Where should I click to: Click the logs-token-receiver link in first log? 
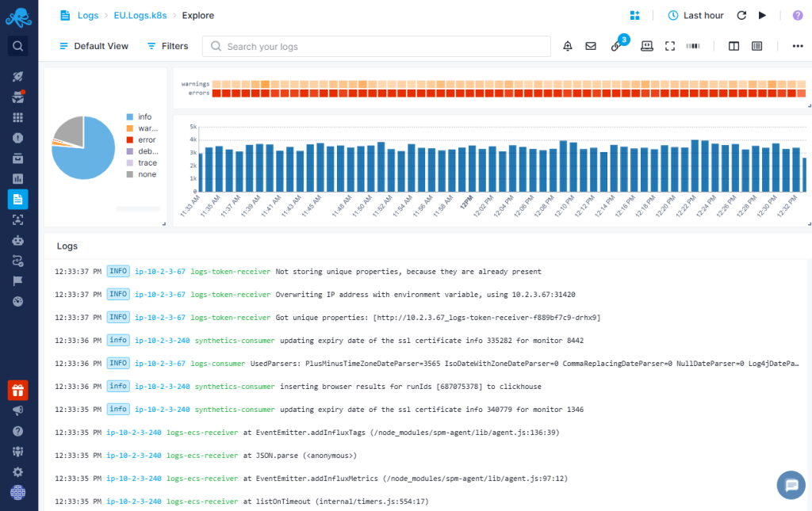click(231, 272)
